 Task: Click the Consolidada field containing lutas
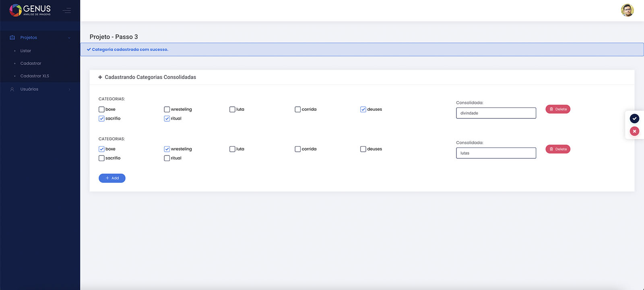pyautogui.click(x=495, y=153)
